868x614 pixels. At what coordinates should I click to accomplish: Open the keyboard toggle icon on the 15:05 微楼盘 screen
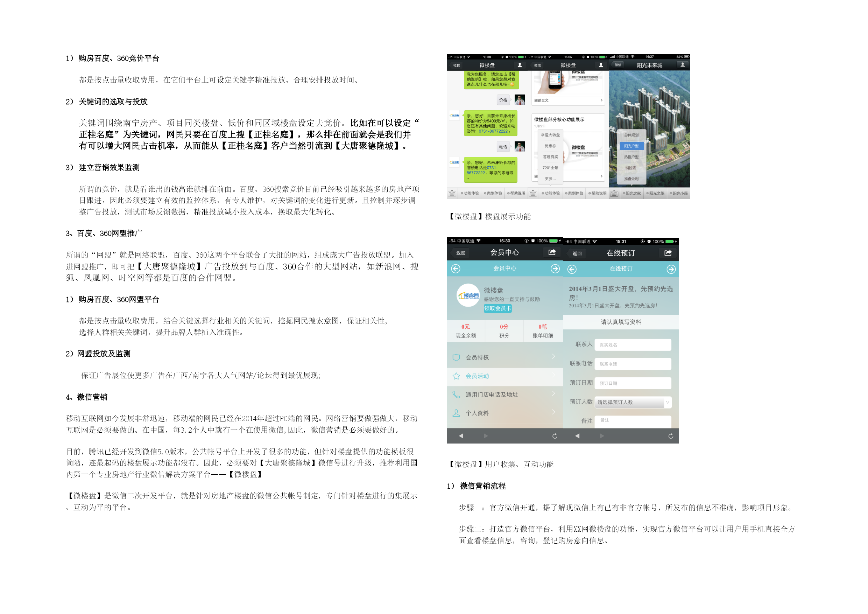(x=533, y=193)
